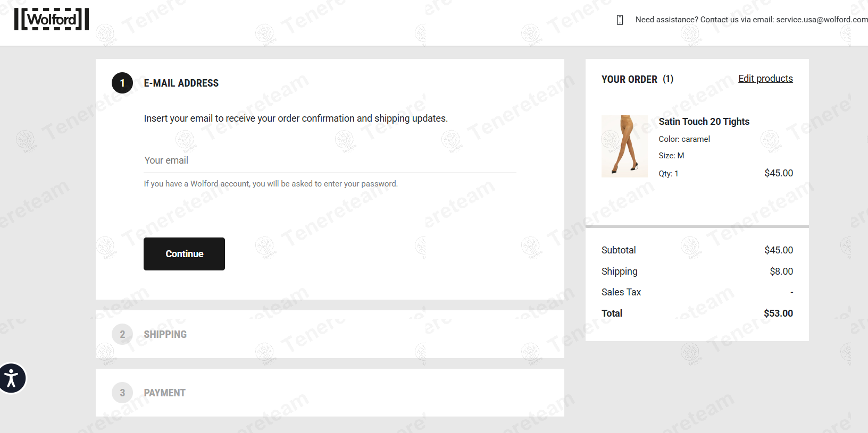The height and width of the screenshot is (433, 868).
Task: Open the accessibility widget icon
Action: (11, 378)
